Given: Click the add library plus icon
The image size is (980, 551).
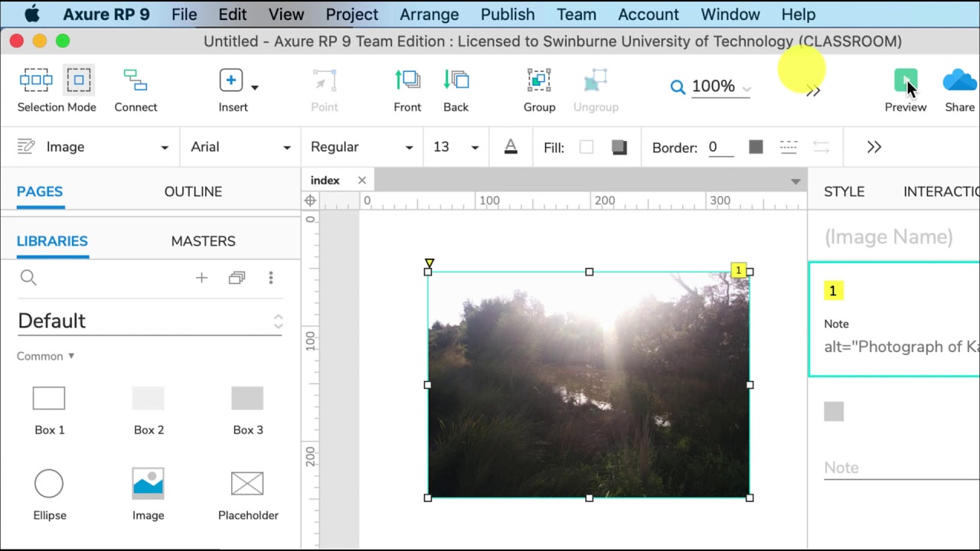Looking at the screenshot, I should [201, 278].
